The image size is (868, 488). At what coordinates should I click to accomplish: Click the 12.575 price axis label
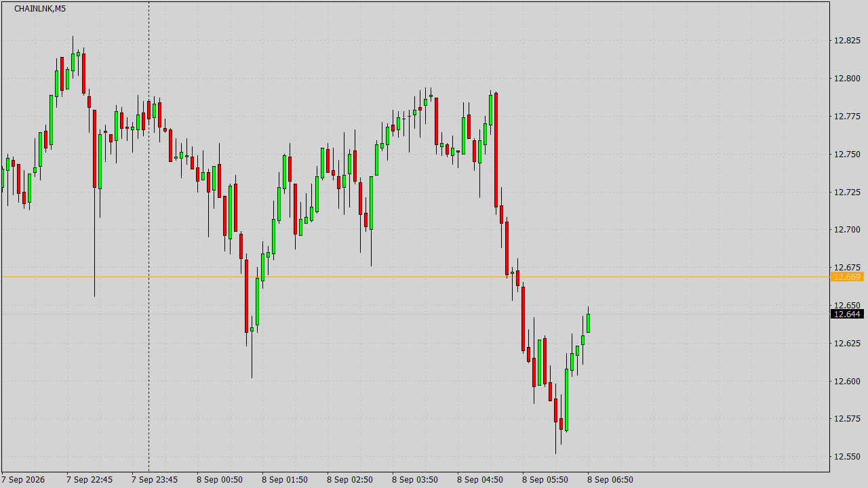847,420
